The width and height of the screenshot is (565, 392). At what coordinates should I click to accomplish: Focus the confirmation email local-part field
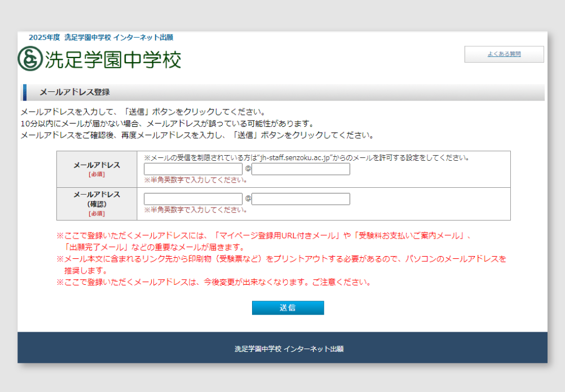[x=193, y=199]
